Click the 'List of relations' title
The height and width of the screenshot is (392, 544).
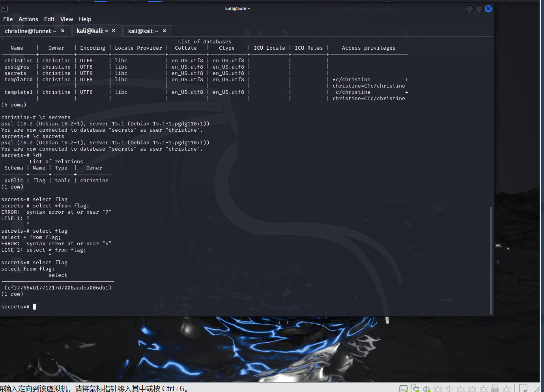click(56, 162)
